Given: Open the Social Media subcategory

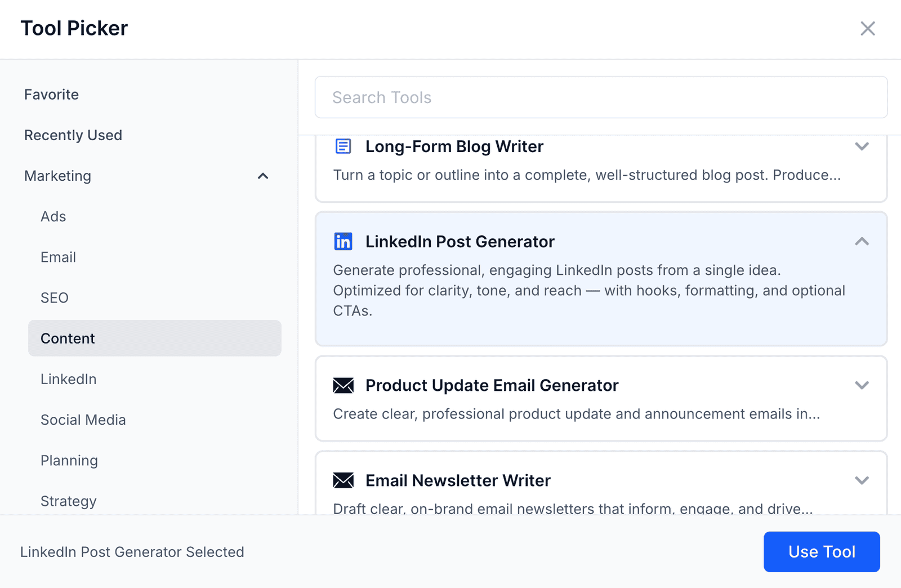Looking at the screenshot, I should coord(83,420).
